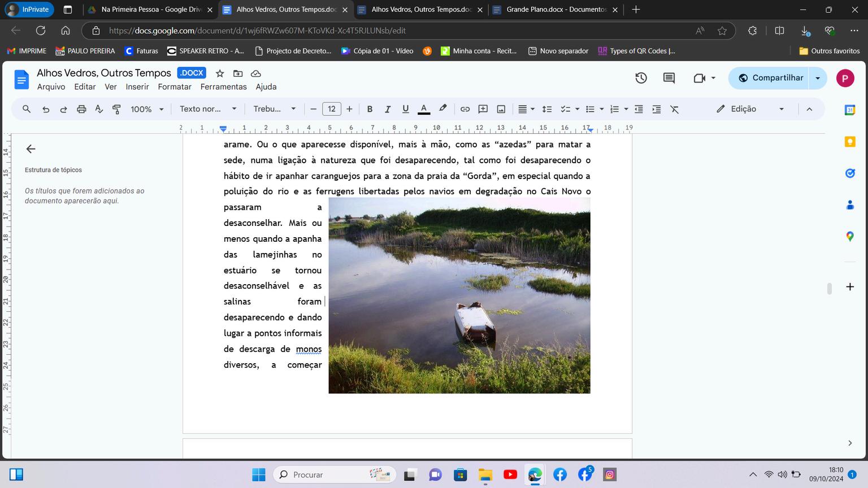This screenshot has height=488, width=868.
Task: Insert an image from the toolbar
Action: (x=501, y=109)
